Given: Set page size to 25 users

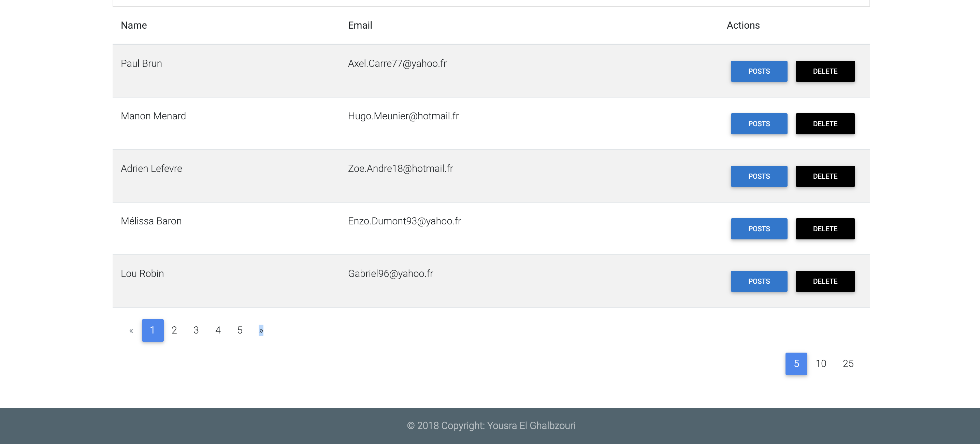Looking at the screenshot, I should 848,364.
